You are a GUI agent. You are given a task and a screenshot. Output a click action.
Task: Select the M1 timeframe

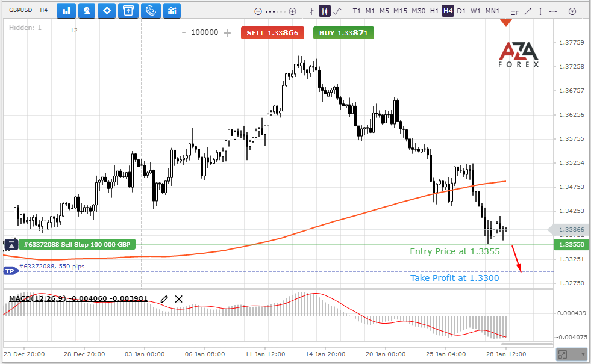click(x=370, y=11)
